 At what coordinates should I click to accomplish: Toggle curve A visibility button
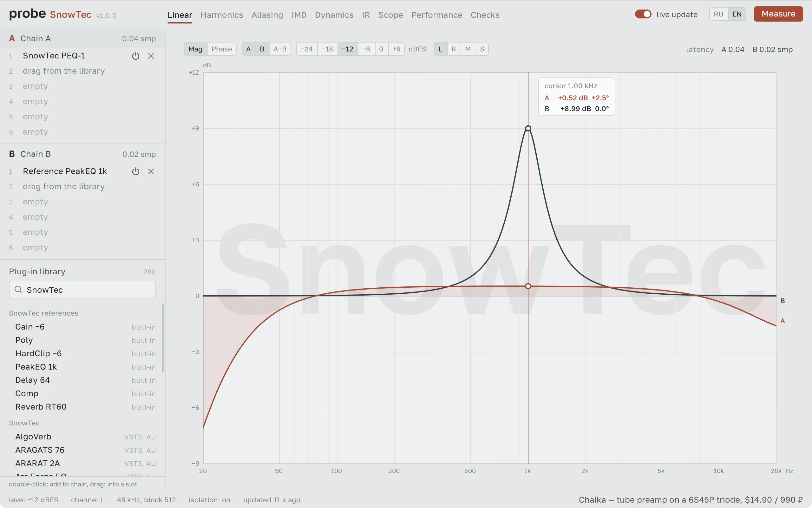(248, 49)
